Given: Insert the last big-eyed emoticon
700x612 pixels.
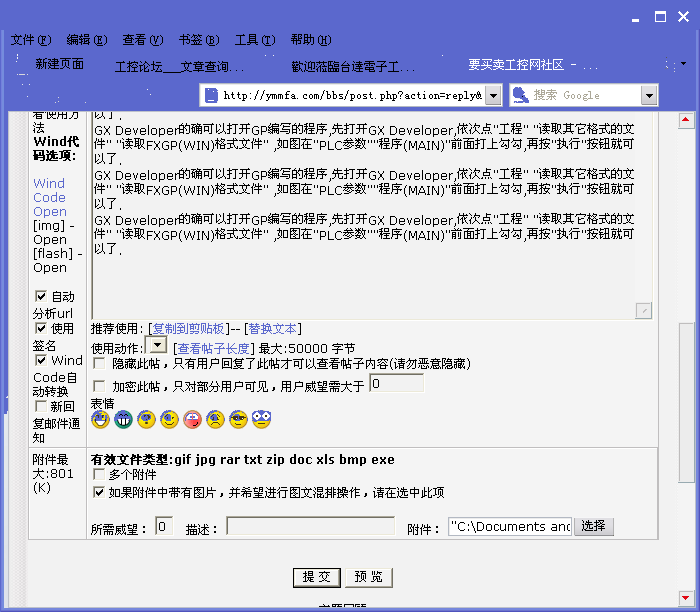Looking at the screenshot, I should [262, 420].
